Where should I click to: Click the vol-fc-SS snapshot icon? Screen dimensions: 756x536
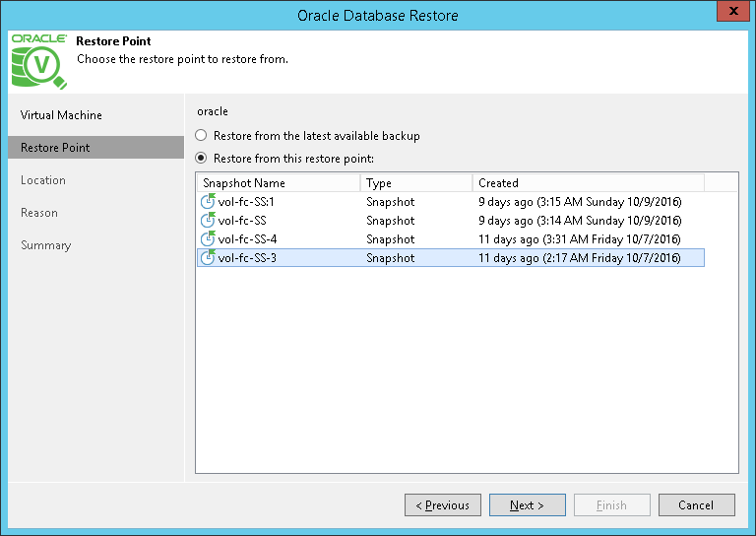point(207,221)
